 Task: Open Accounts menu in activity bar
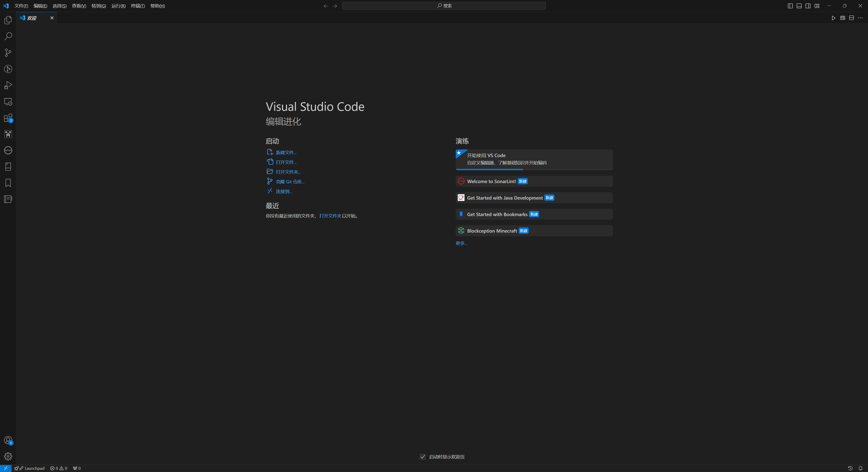8,440
